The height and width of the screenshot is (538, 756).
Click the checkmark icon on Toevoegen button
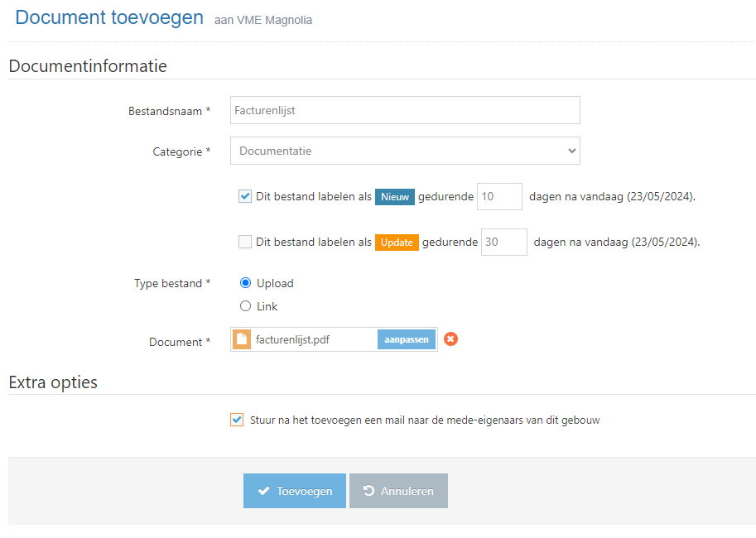click(264, 491)
